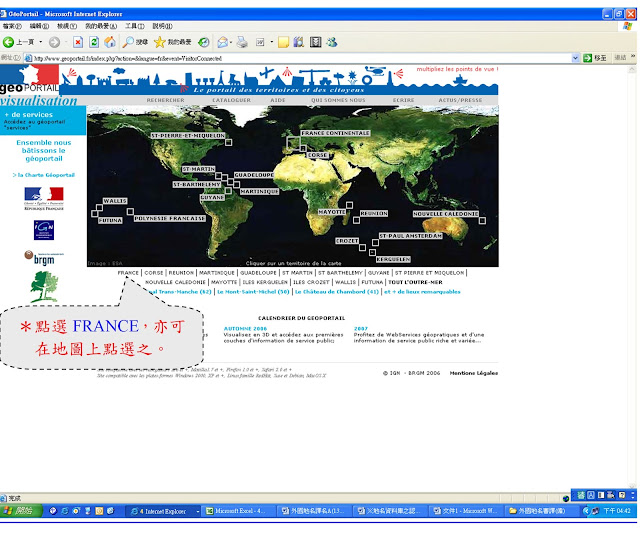
Task: Select the CORSE label on the map
Action: click(318, 155)
